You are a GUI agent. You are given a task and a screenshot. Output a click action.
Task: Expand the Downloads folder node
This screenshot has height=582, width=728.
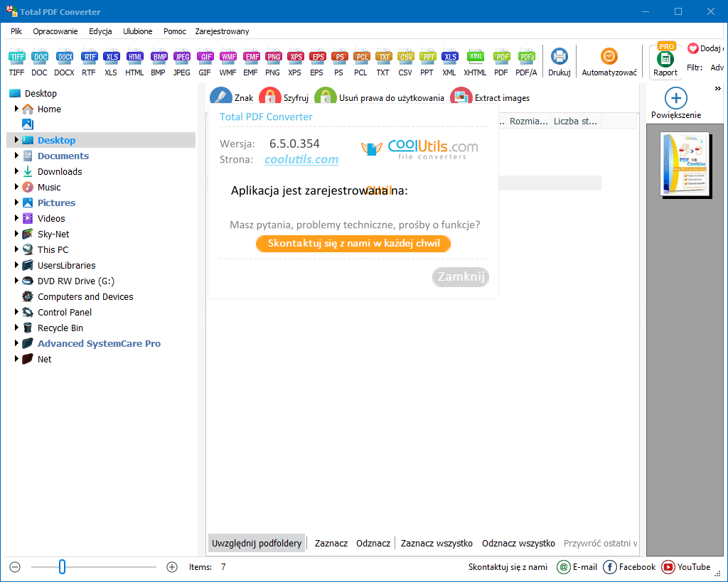pos(16,171)
